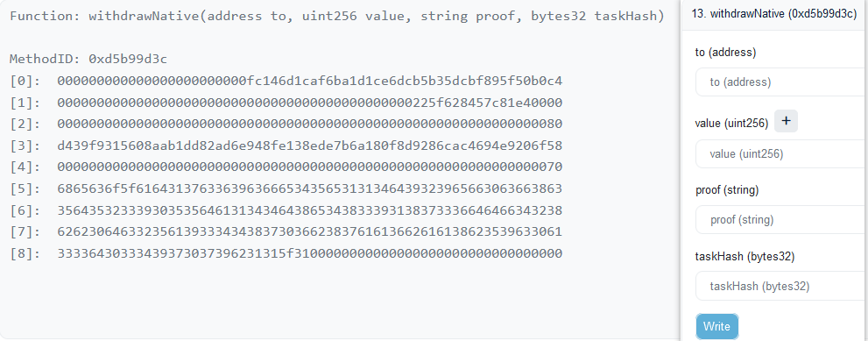Click the proof (string) field label
868x341 pixels.
coord(727,190)
